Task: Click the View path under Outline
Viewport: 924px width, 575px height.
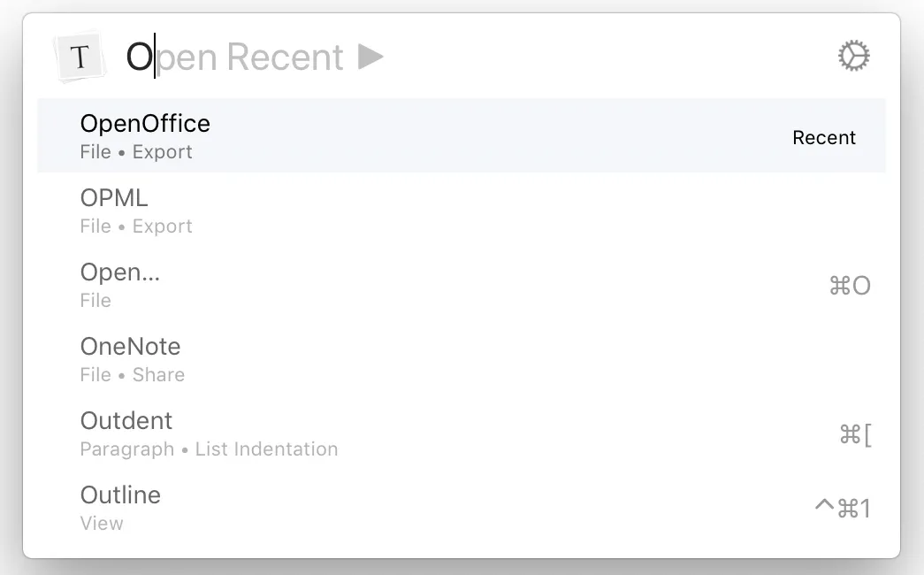Action: click(102, 524)
